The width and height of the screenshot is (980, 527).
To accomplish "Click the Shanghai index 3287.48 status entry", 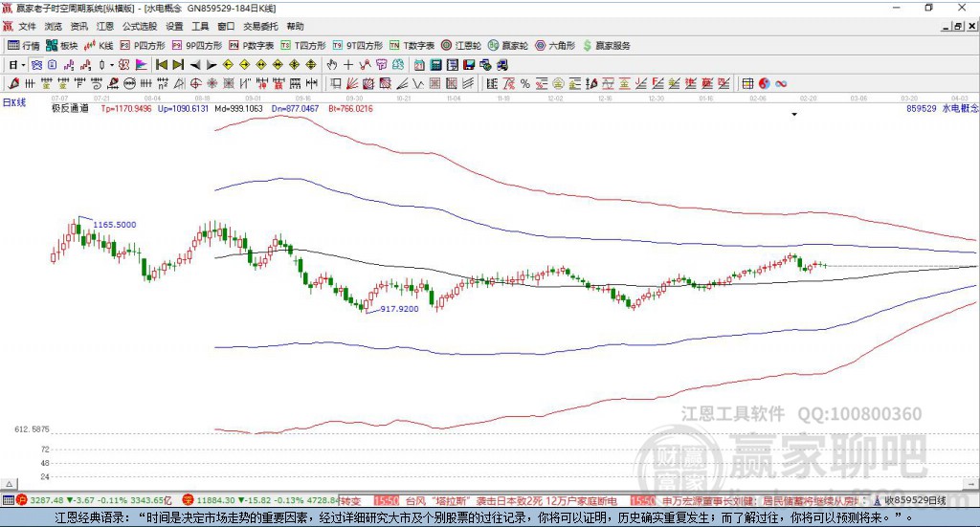I will point(94,500).
